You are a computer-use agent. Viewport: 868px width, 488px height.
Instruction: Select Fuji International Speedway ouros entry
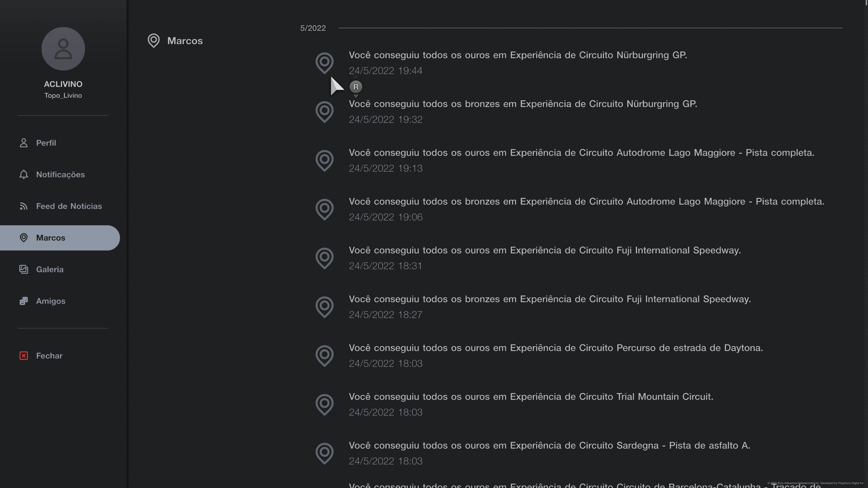pos(545,250)
